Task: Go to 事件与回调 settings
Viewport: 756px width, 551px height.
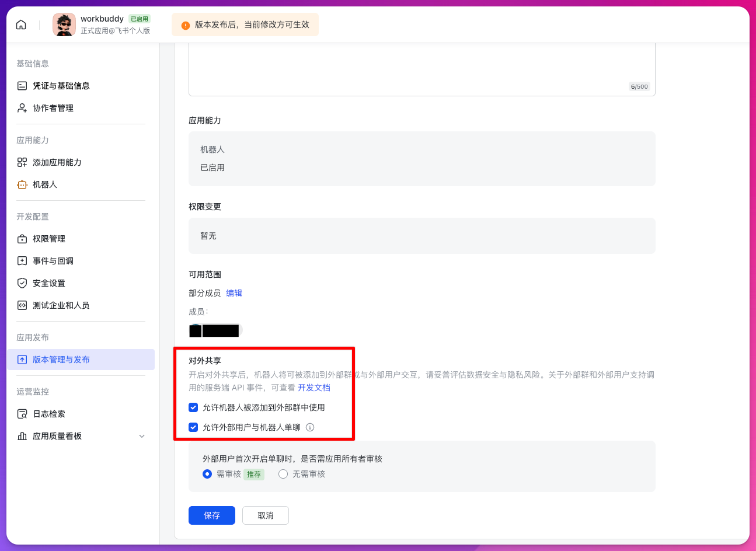Action: [81, 261]
